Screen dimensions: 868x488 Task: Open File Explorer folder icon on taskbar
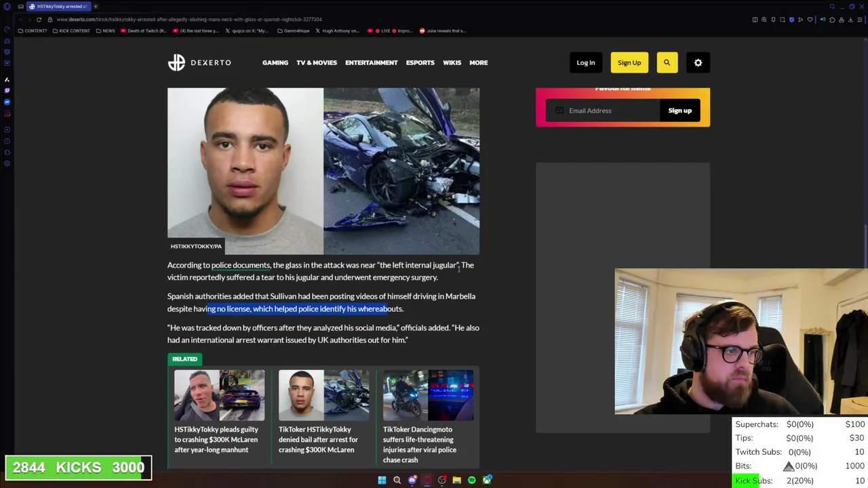click(x=457, y=481)
